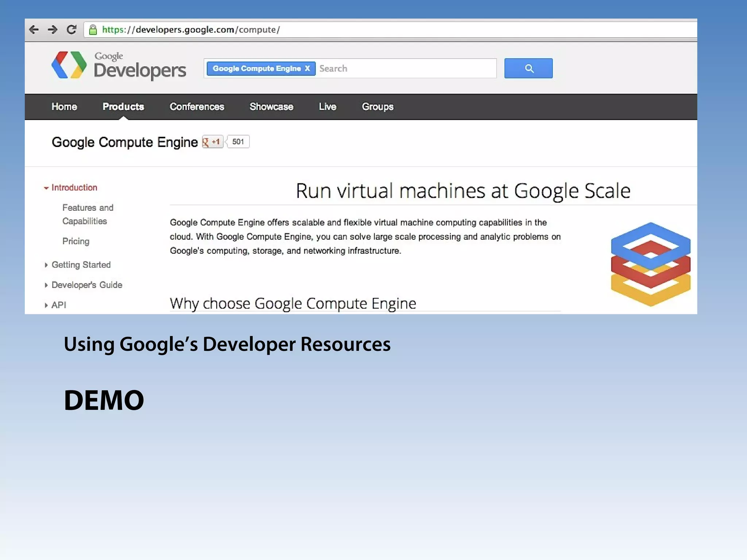
Task: Remove the Google Compute Engine search filter X
Action: click(307, 69)
